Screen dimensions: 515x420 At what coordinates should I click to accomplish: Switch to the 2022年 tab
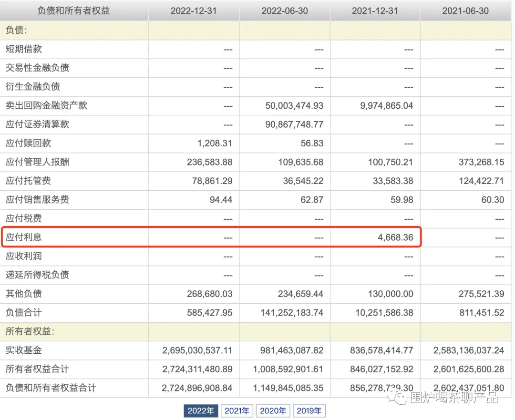pos(201,410)
